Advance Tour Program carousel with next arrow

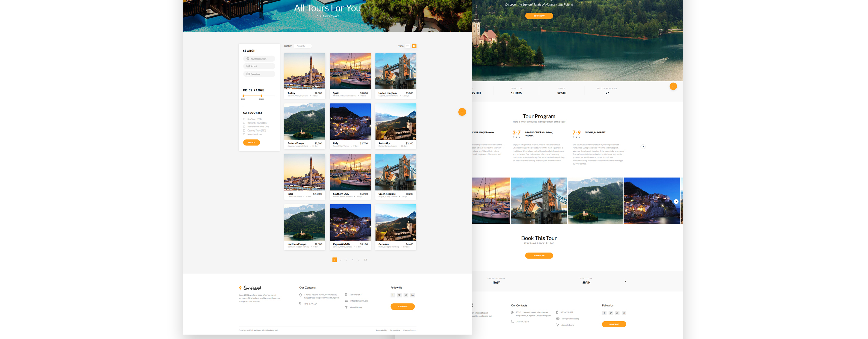coord(643,147)
